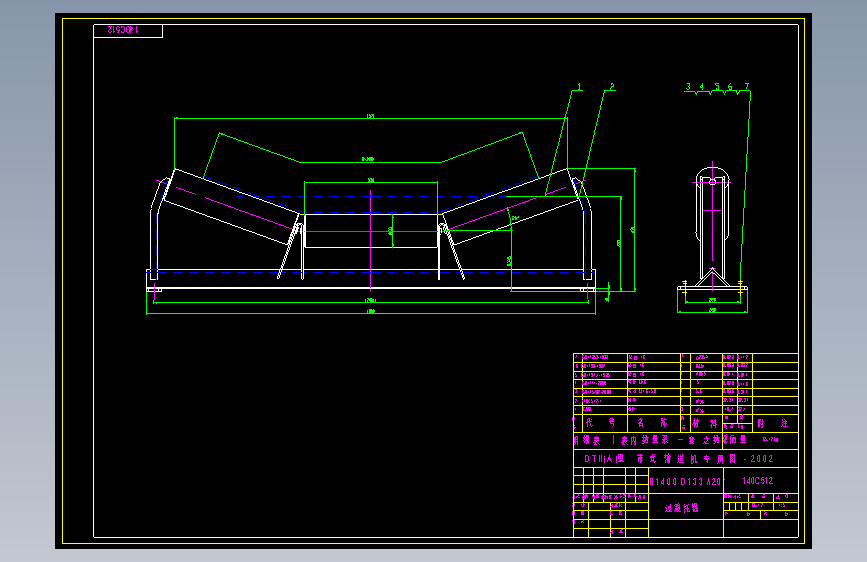The image size is (867, 562).
Task: Click part callout number 1
Action: pos(579,87)
